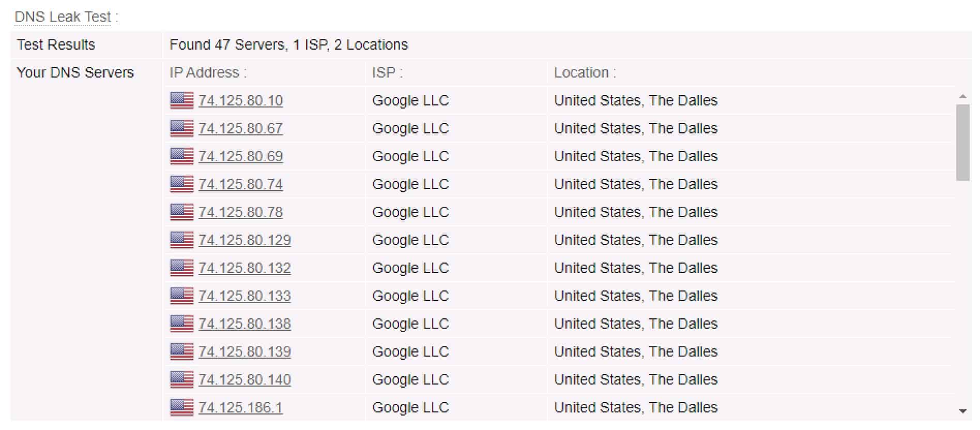This screenshot has height=430, width=980.
Task: Click the flag beside 74.125.80.129
Action: 181,240
